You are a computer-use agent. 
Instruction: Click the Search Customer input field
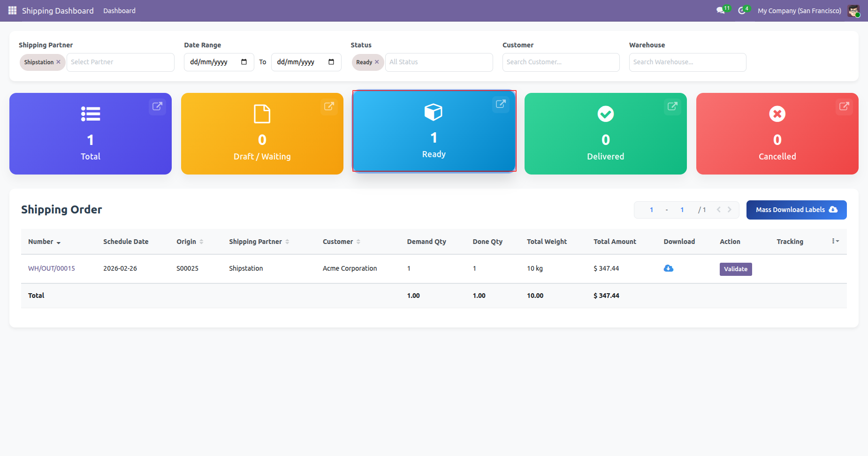point(561,62)
